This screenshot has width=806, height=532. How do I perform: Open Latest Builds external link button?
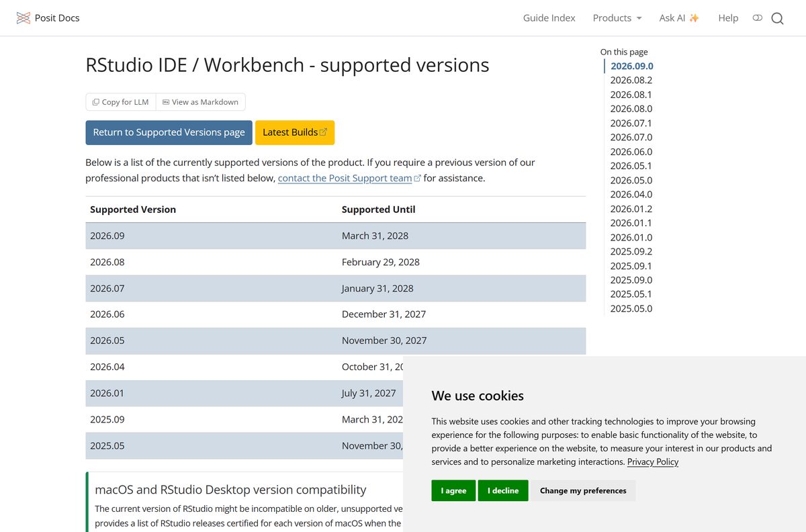tap(295, 132)
